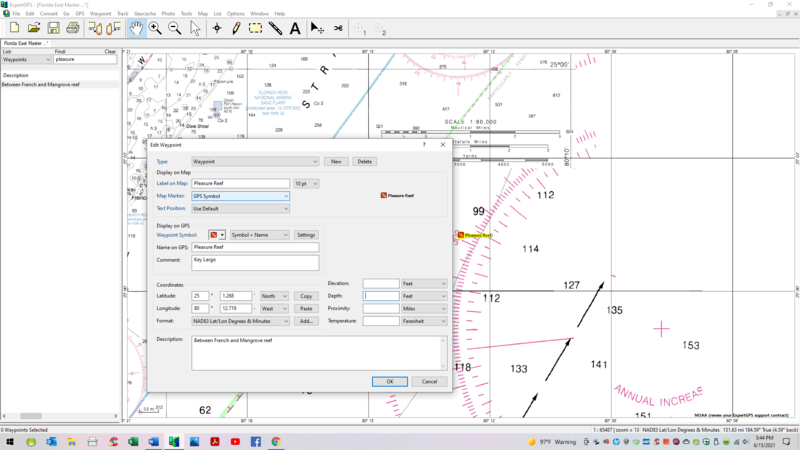Click the Send to GPS icon

(x=95, y=29)
